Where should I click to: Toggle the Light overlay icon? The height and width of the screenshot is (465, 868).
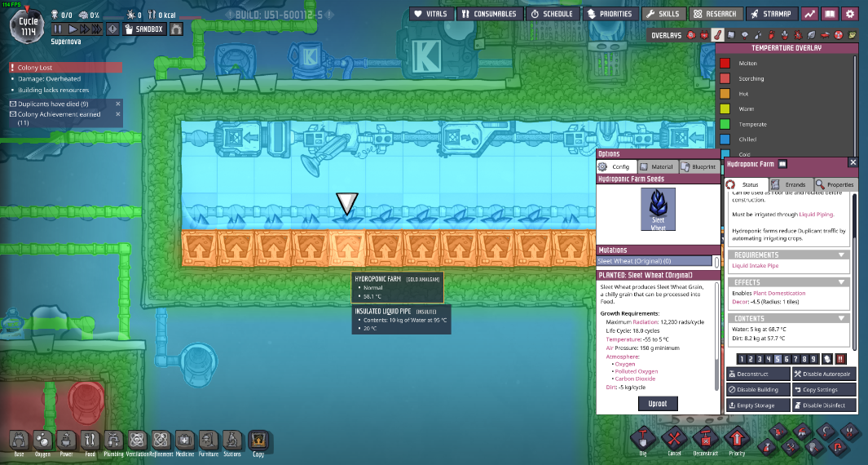click(745, 35)
